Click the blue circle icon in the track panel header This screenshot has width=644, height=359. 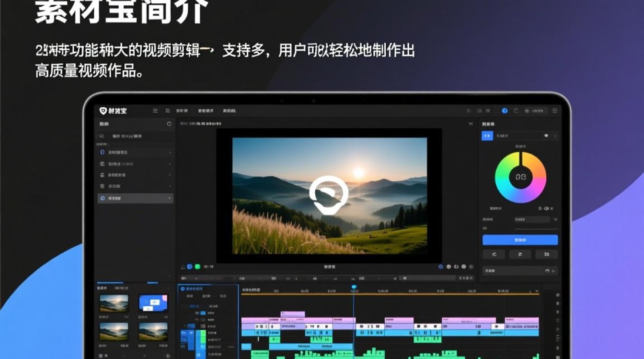pos(182,289)
